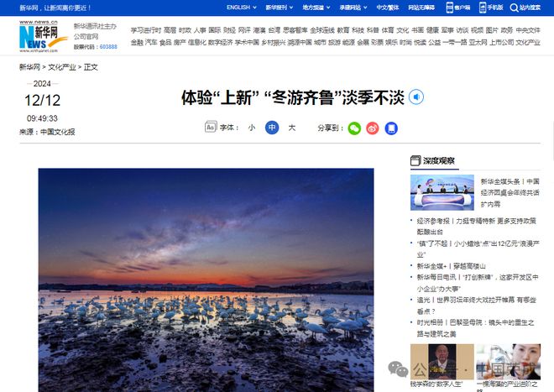This screenshot has height=392, width=554.
Task: Open 客户端 app icon in top bar
Action: [x=449, y=8]
